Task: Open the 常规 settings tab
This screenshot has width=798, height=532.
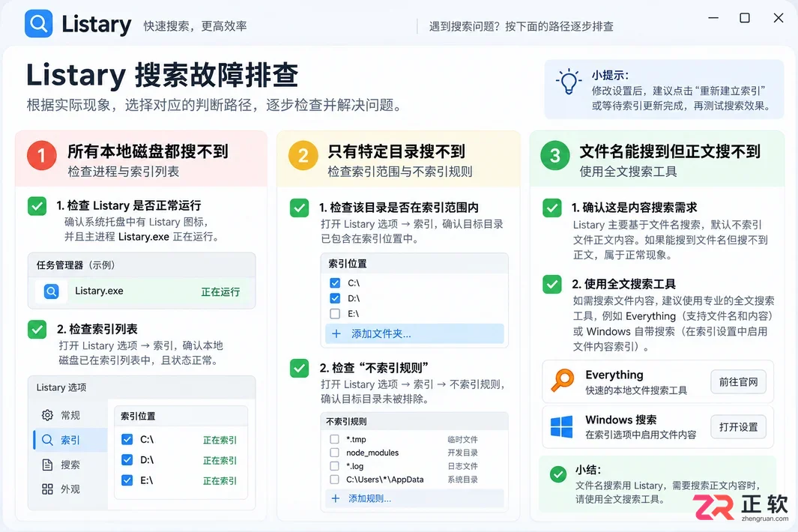Action: click(70, 415)
